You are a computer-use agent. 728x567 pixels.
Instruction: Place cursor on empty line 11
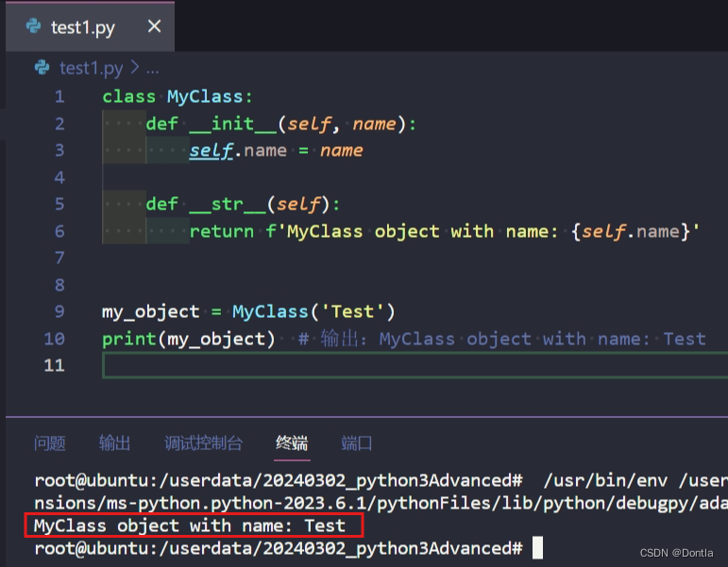[415, 365]
